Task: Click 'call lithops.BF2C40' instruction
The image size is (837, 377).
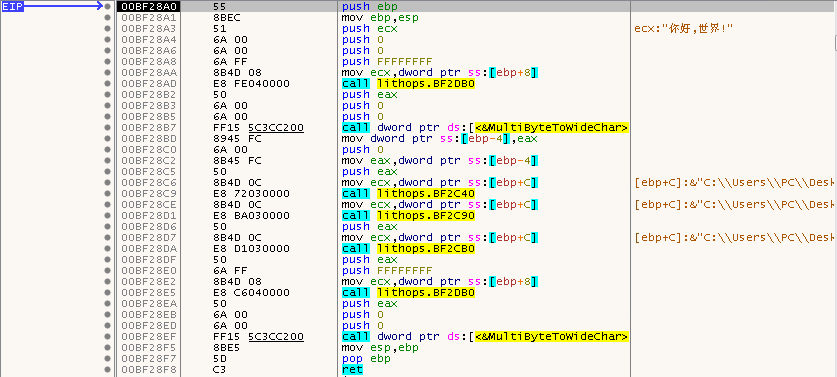Action: tap(408, 193)
